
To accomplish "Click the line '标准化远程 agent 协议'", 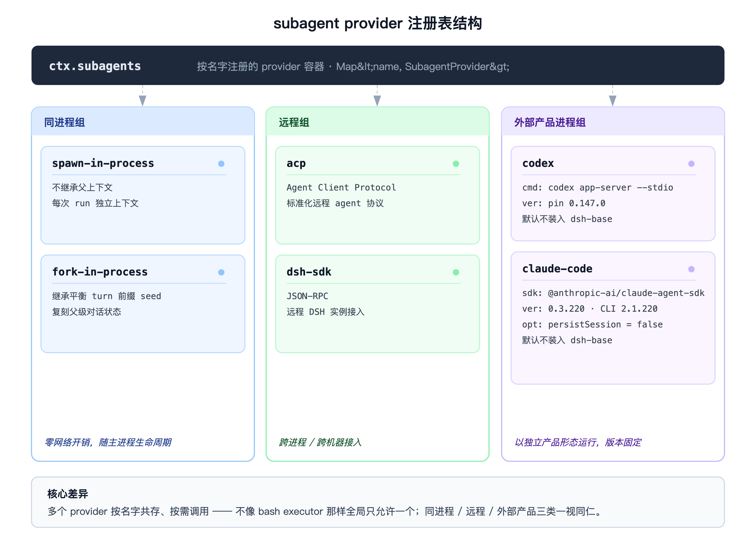I will point(335,203).
